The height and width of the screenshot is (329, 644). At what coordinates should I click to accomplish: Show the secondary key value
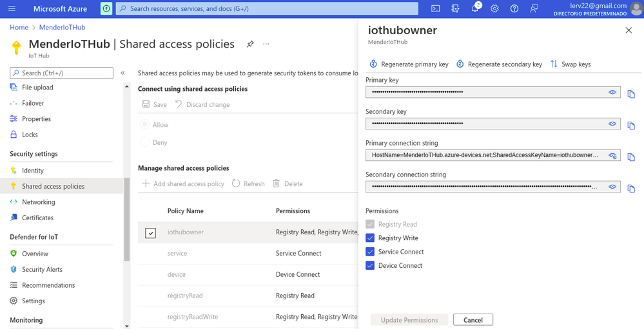point(612,124)
